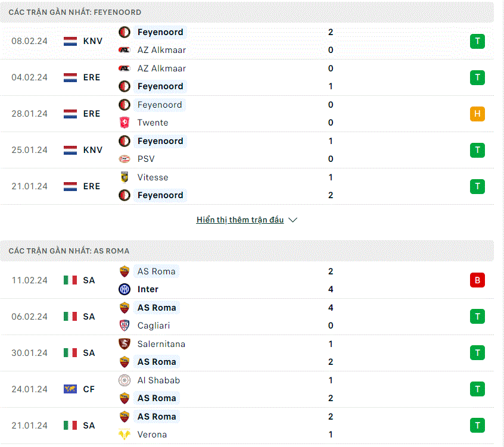Viewport: 504px width, 447px height.
Task: Click the Cagliari club crest
Action: [x=125, y=326]
